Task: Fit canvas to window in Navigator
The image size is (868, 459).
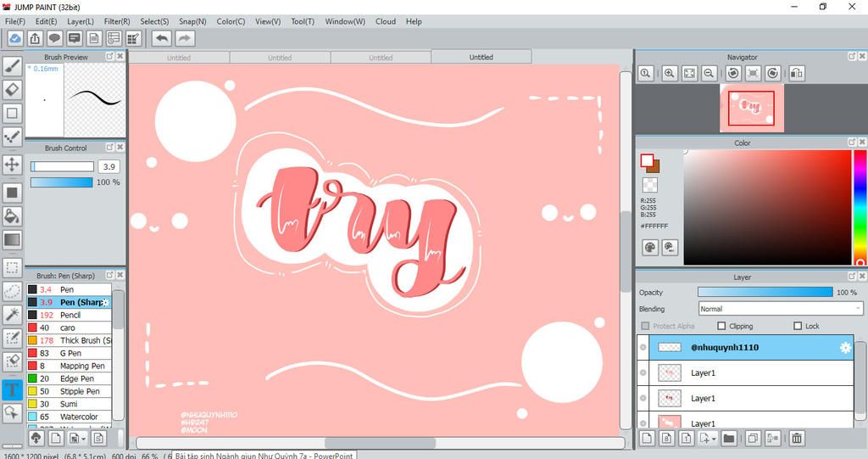Action: click(x=689, y=73)
